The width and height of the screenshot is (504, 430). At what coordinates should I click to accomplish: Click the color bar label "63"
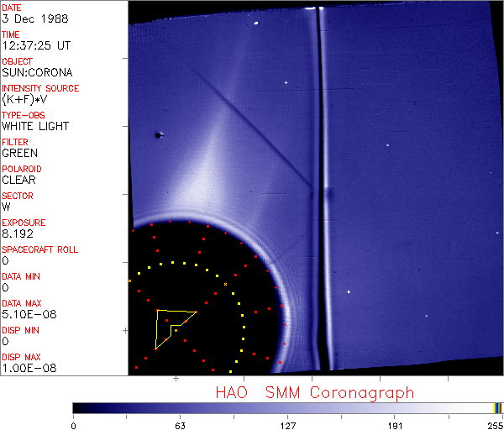[x=180, y=426]
